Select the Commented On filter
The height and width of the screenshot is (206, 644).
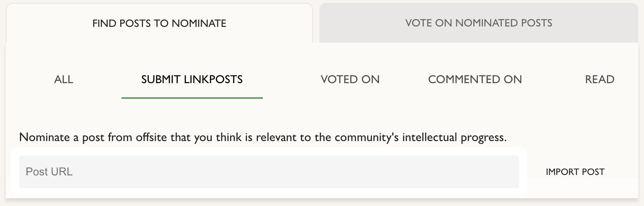(x=475, y=79)
